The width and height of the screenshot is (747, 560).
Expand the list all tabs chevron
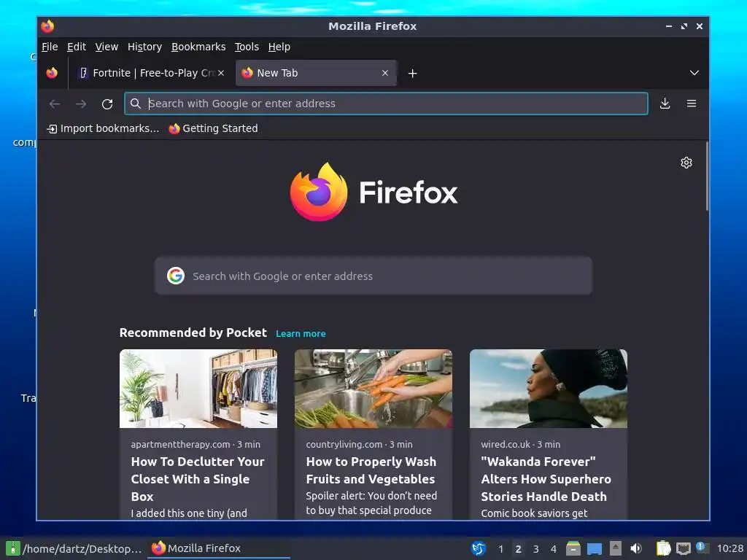(694, 73)
